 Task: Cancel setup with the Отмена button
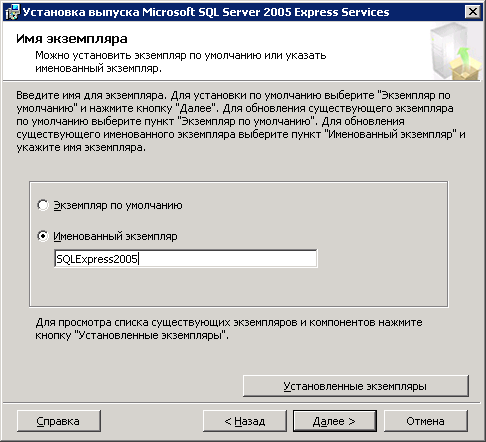pos(426,421)
